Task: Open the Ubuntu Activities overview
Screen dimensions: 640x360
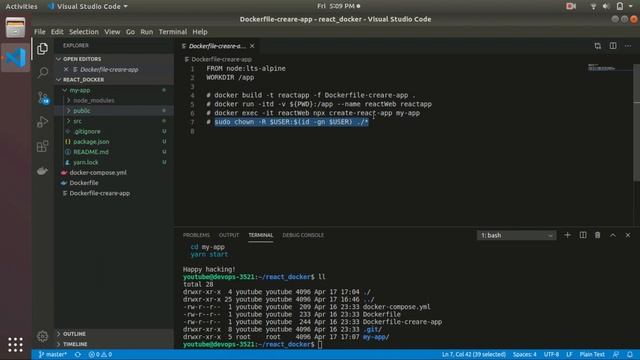Action: click(22, 6)
